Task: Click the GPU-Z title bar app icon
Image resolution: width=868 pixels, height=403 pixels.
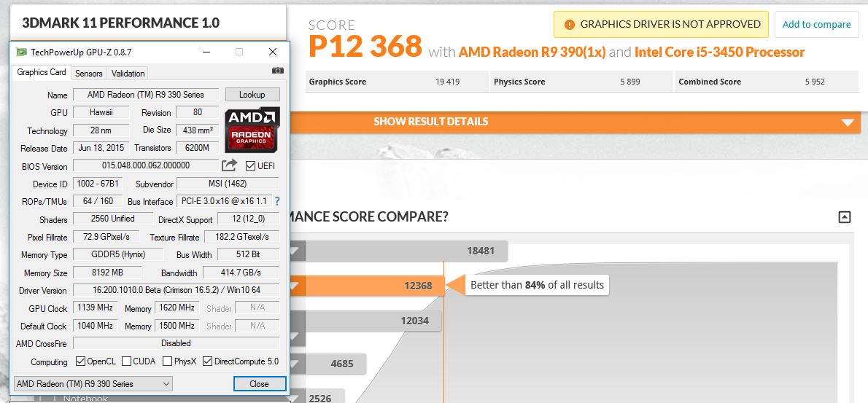Action: (x=21, y=52)
